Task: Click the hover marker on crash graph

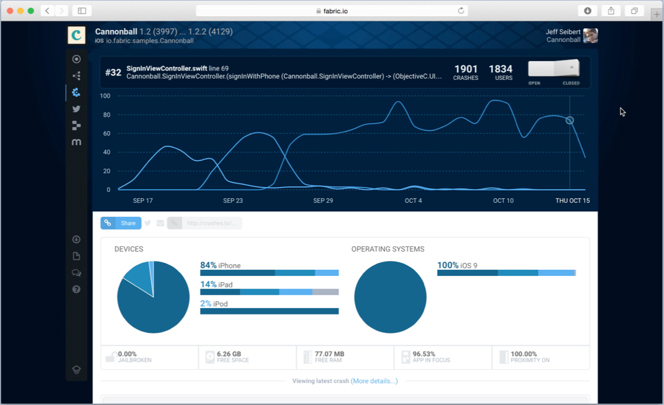Action: (570, 120)
